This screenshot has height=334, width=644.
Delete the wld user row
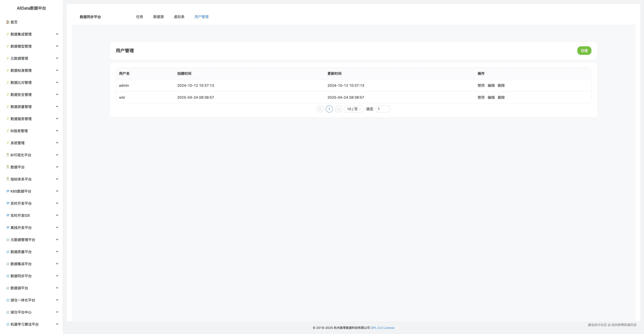point(501,98)
